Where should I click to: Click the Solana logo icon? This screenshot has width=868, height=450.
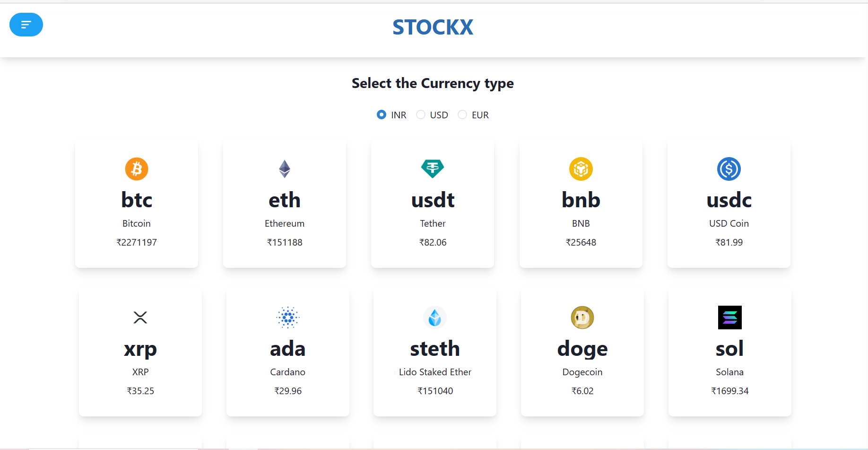coord(729,318)
